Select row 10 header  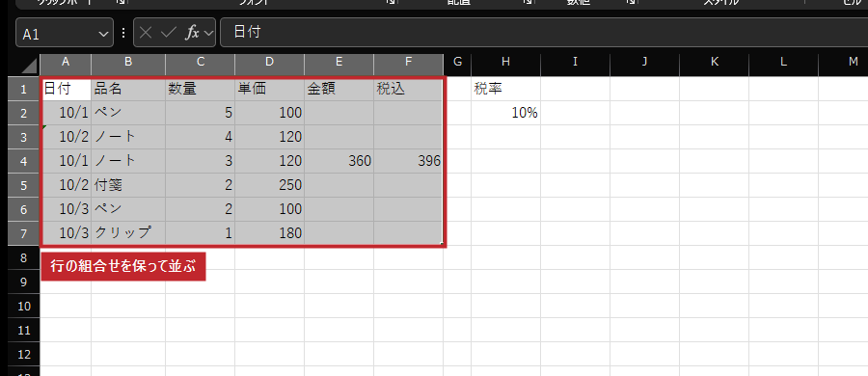pos(24,306)
